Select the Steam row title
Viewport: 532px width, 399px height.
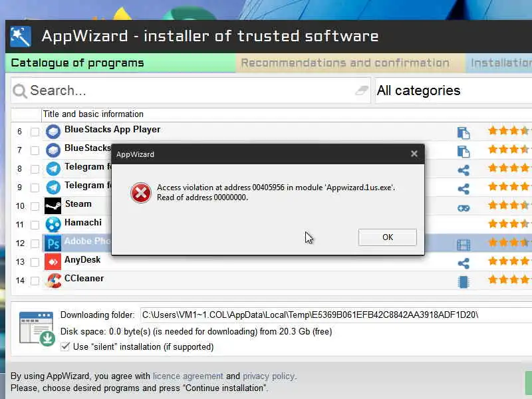pos(78,204)
